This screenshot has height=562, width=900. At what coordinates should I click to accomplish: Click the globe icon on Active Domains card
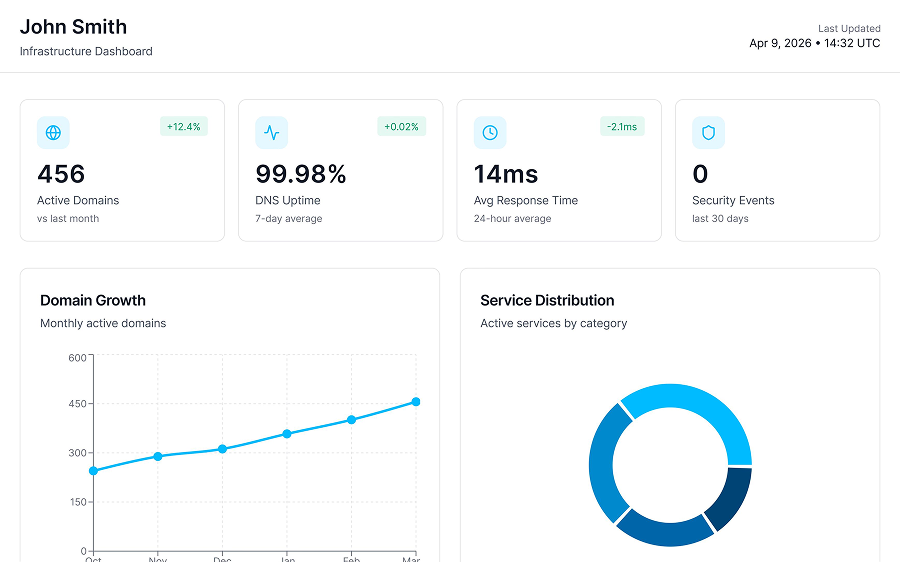pyautogui.click(x=53, y=133)
